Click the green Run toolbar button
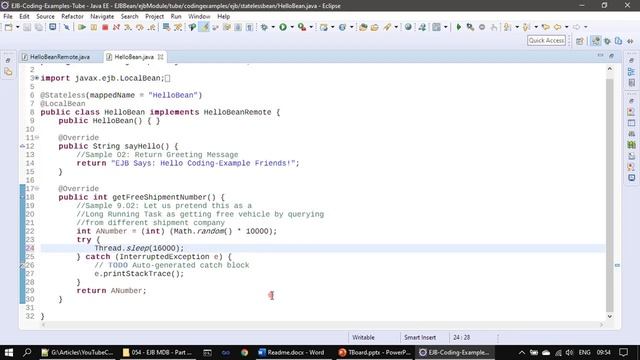 click(x=283, y=27)
